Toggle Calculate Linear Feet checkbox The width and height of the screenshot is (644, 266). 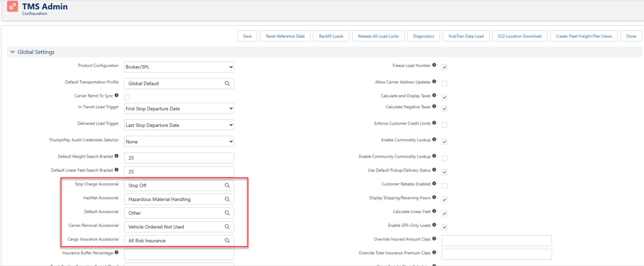[x=445, y=213]
